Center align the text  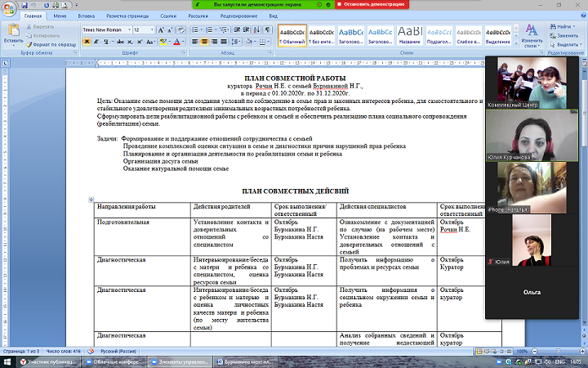[204, 42]
